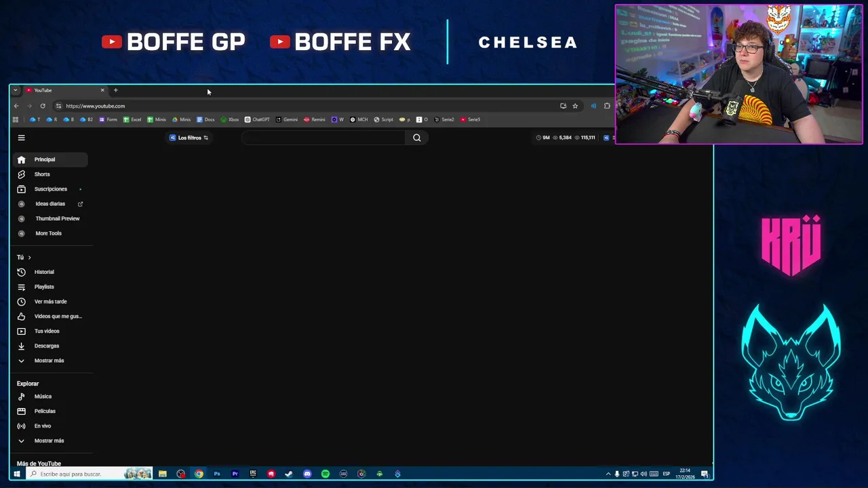This screenshot has height=488, width=868.
Task: Open Historial from the sidebar
Action: [49, 272]
